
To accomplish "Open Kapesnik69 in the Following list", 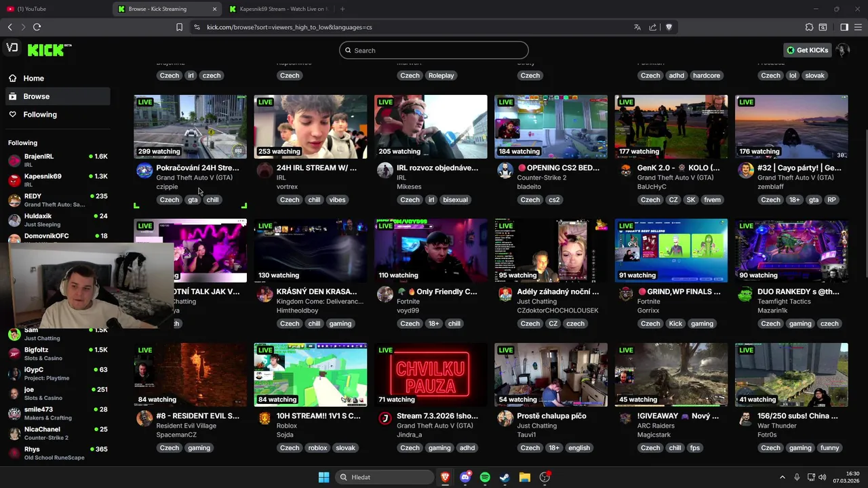I will [58, 180].
